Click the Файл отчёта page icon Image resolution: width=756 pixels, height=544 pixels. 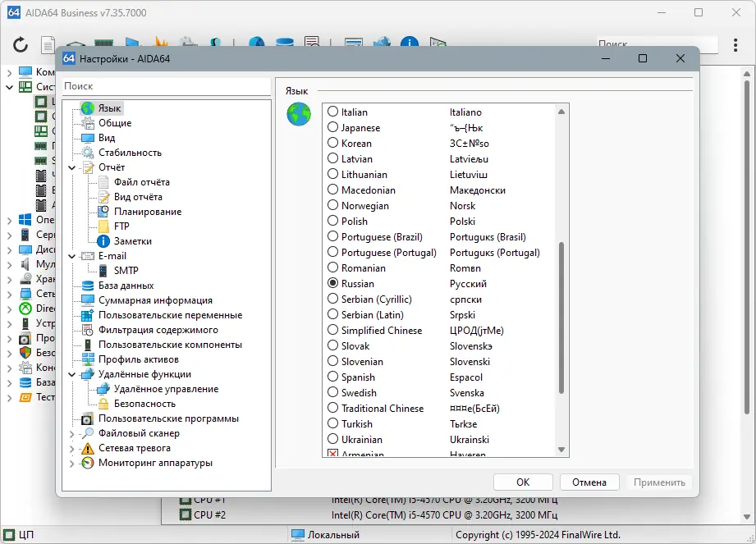pyautogui.click(x=103, y=182)
